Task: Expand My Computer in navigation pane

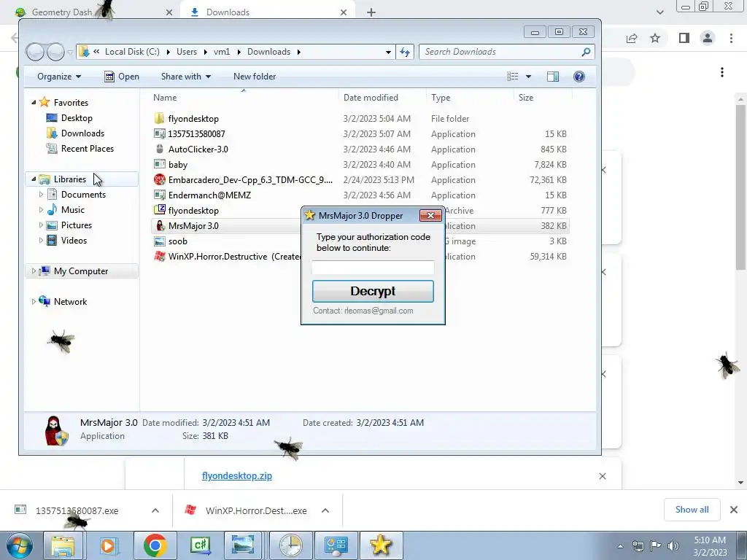Action: tap(34, 271)
